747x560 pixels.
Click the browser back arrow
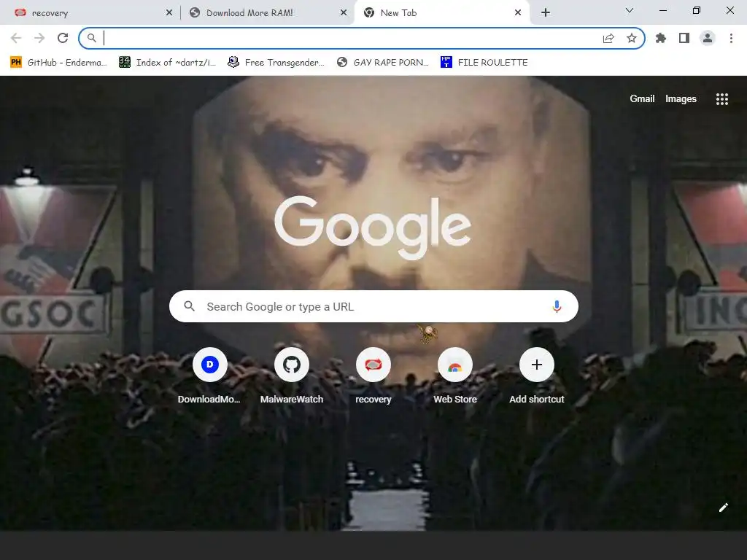click(x=16, y=38)
